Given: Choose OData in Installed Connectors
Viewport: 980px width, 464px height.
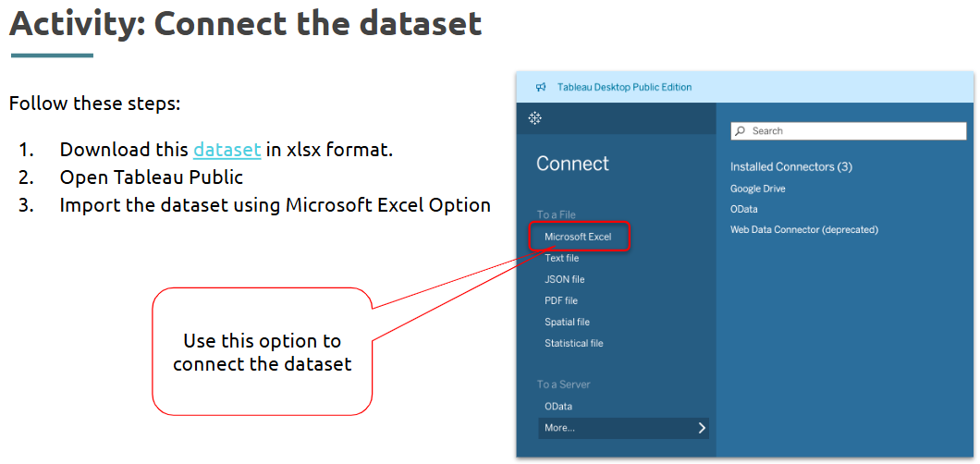Looking at the screenshot, I should (743, 209).
